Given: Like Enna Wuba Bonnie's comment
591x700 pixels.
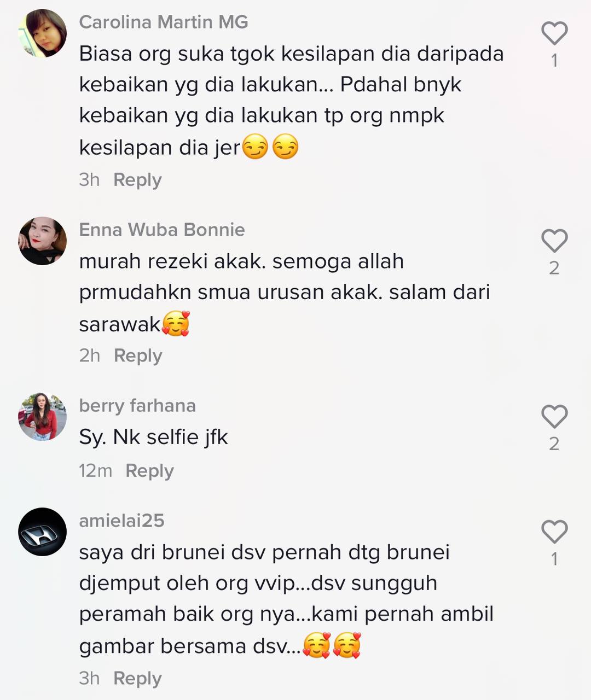Looking at the screenshot, I should coord(554,241).
